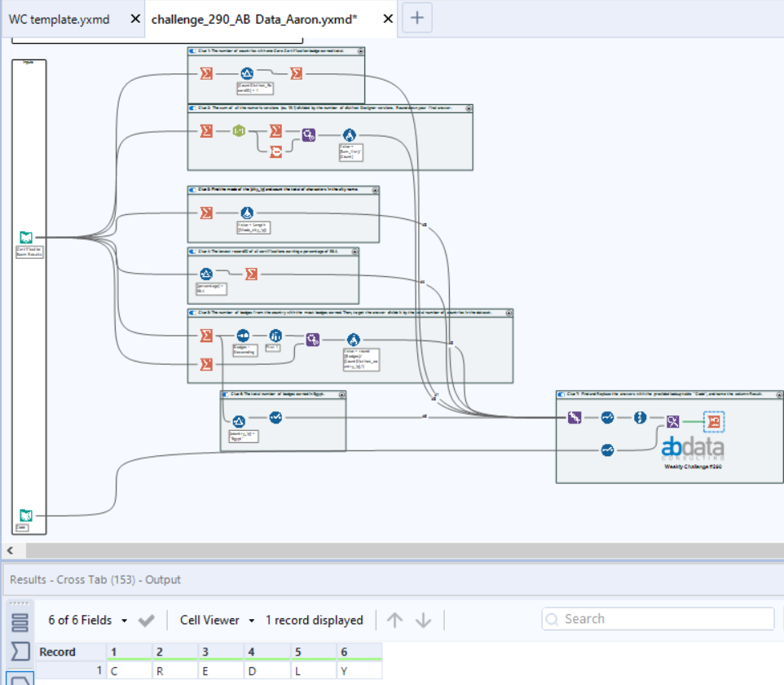Go to next record with the down arrow

point(423,620)
